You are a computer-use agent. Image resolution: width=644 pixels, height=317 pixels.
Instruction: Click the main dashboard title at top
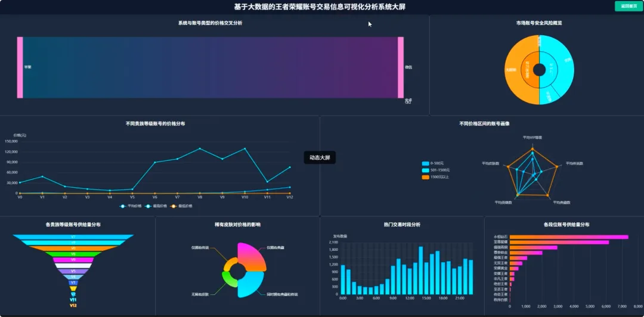pos(320,7)
